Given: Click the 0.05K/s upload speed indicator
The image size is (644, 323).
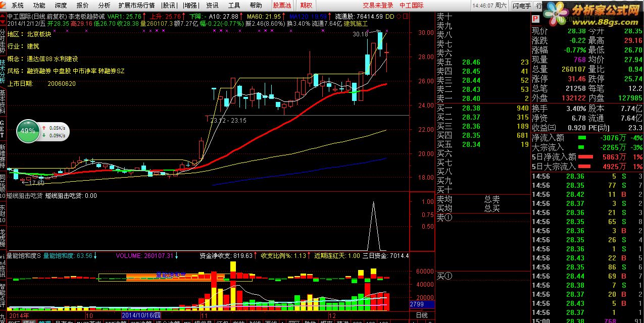Looking at the screenshot, I should pos(55,128).
